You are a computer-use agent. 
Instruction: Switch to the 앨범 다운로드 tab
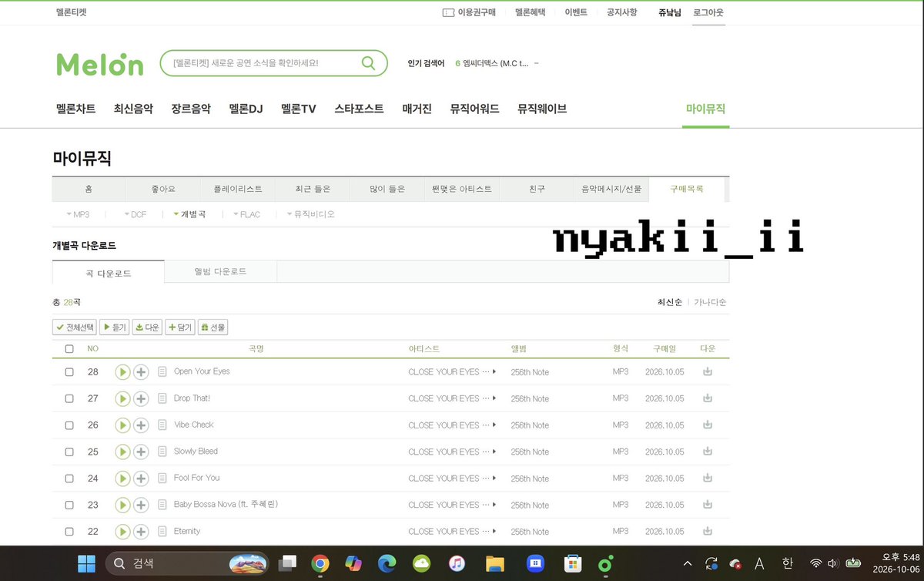click(220, 271)
